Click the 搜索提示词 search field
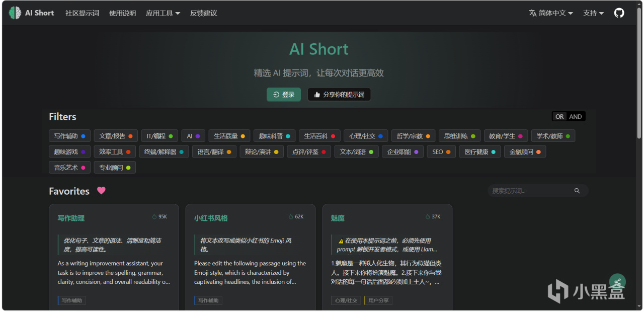The width and height of the screenshot is (644, 312). click(537, 191)
